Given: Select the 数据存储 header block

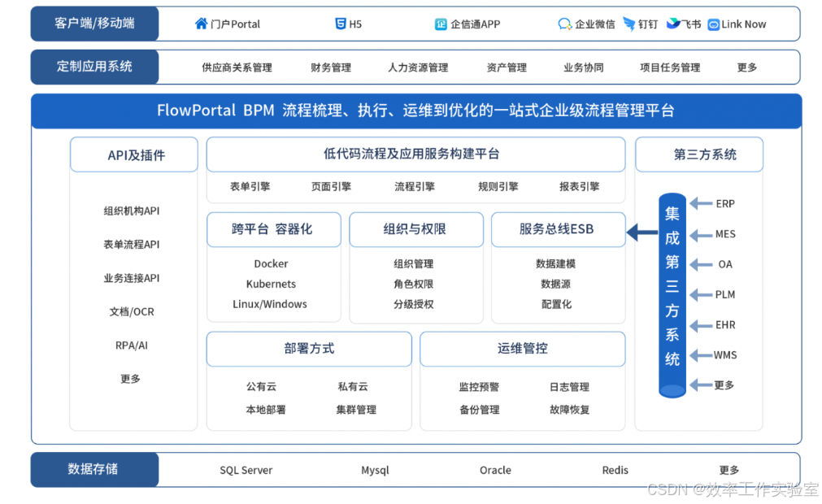Looking at the screenshot, I should (94, 469).
